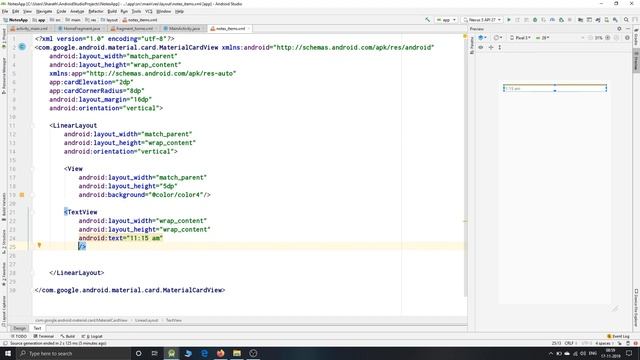Open Microsoft Edge from taskbar
640x360 pixels.
tap(204, 353)
